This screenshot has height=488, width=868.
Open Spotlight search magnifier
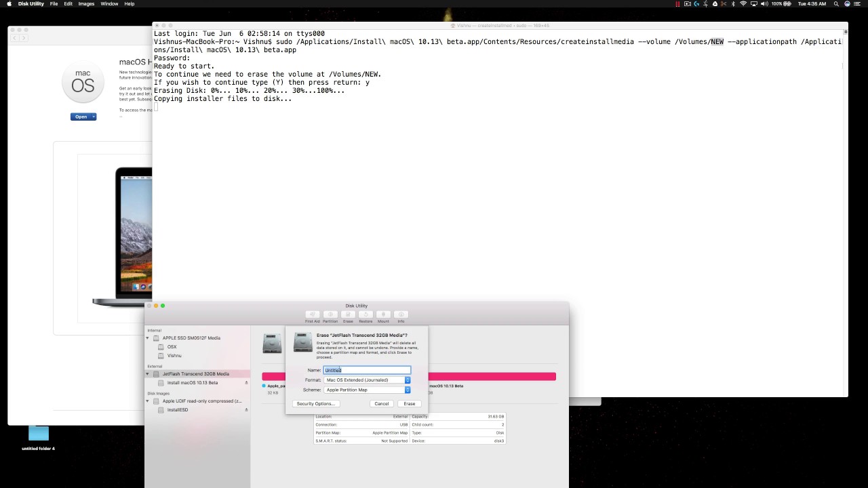pyautogui.click(x=837, y=4)
